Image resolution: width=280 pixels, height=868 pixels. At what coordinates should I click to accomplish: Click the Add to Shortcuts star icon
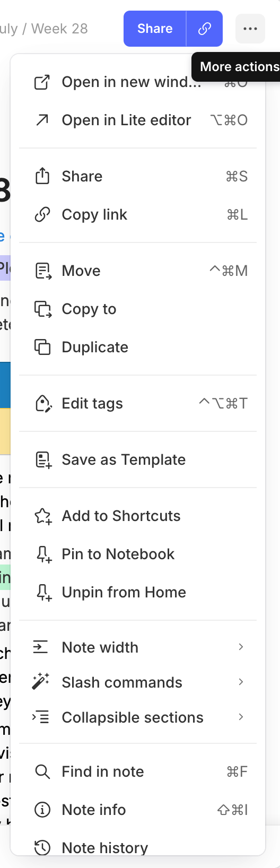[x=43, y=516]
